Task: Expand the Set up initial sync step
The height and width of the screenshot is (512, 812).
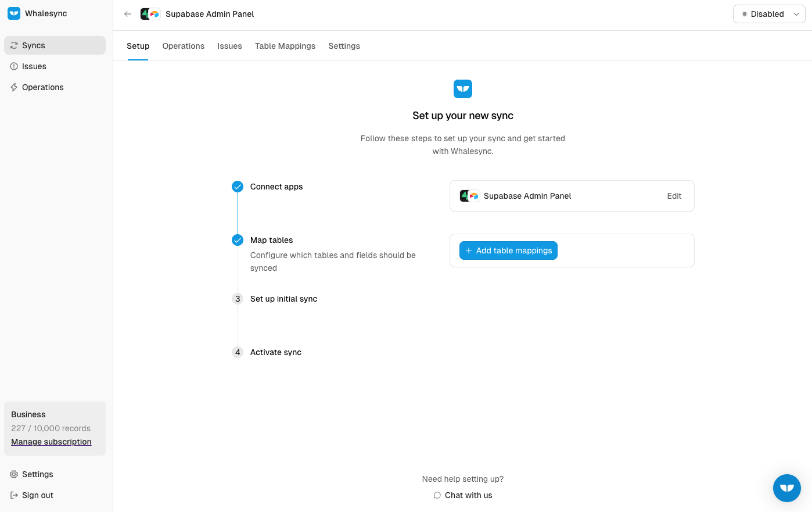Action: [283, 299]
